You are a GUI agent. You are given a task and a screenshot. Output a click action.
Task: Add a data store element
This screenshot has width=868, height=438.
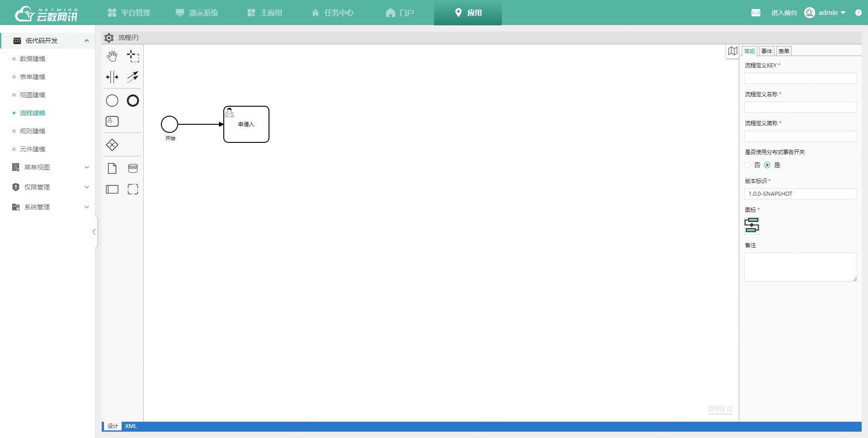click(x=132, y=168)
